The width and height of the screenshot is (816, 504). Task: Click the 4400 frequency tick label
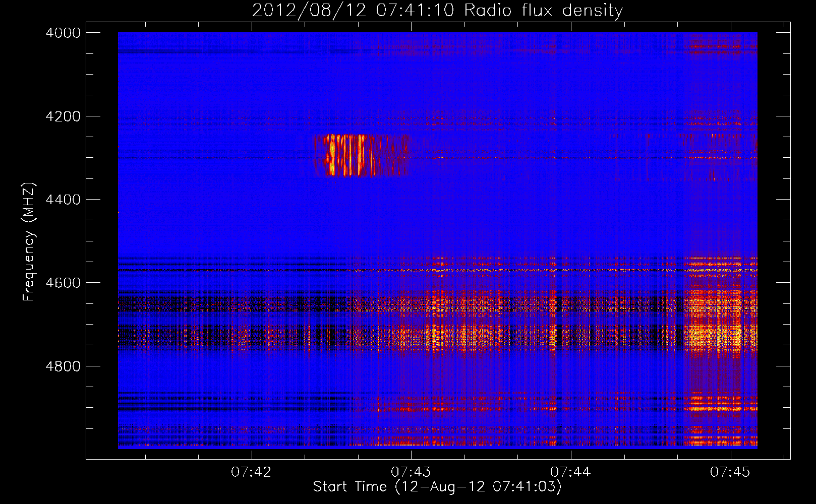63,200
